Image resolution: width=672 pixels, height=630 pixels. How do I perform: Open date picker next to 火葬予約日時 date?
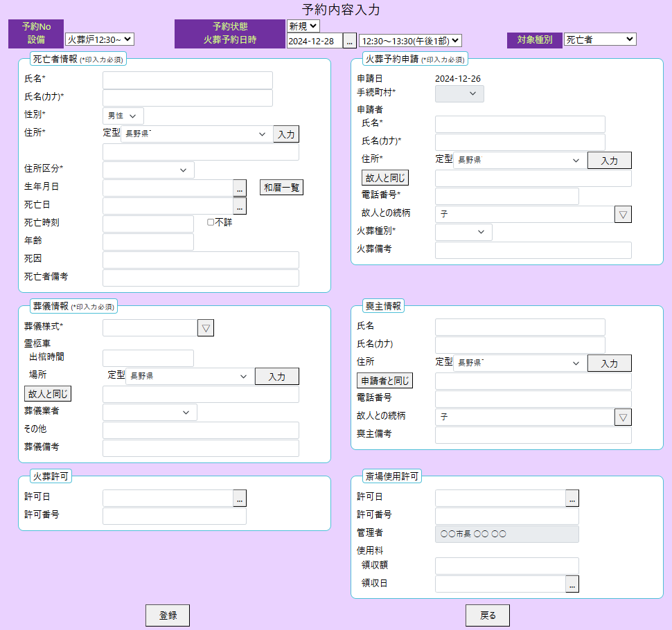[350, 41]
